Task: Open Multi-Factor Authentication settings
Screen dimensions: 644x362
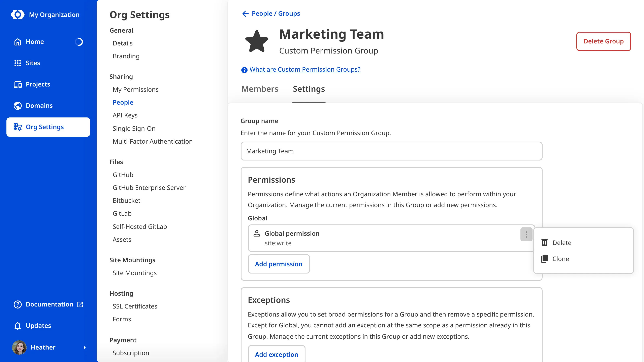Action: (x=153, y=141)
